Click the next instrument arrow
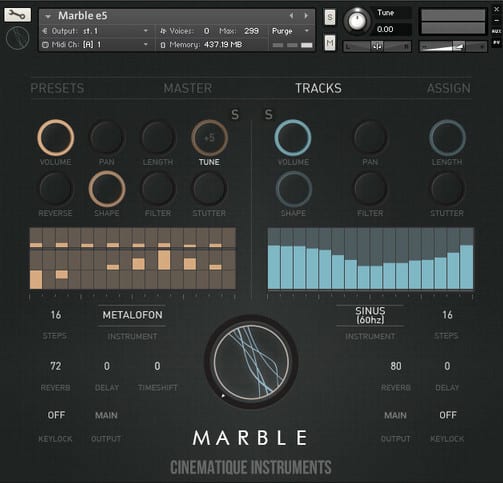 click(306, 16)
